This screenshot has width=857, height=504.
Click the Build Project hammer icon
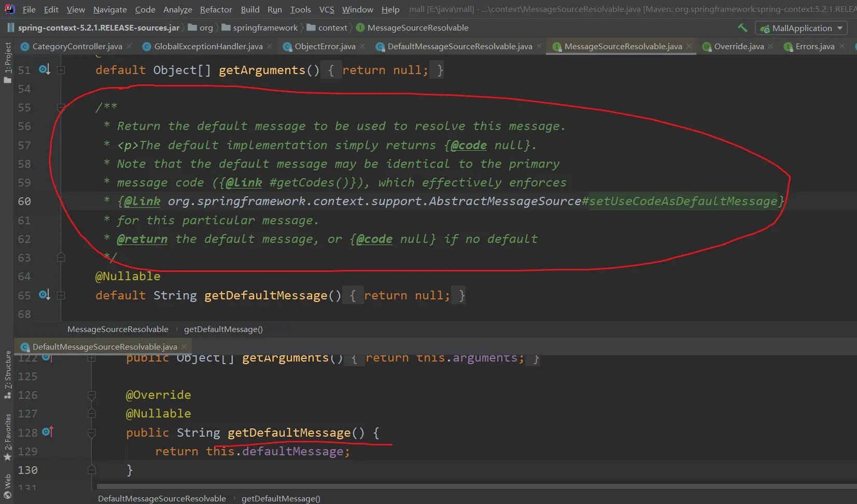coord(742,28)
